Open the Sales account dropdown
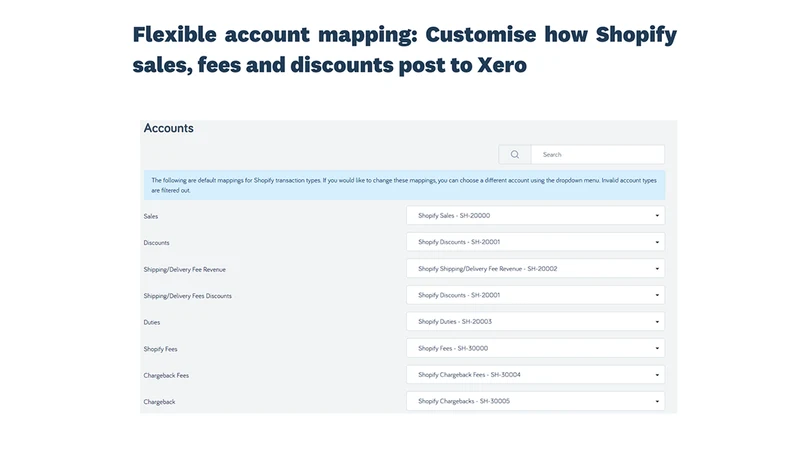800x450 pixels. click(x=535, y=215)
